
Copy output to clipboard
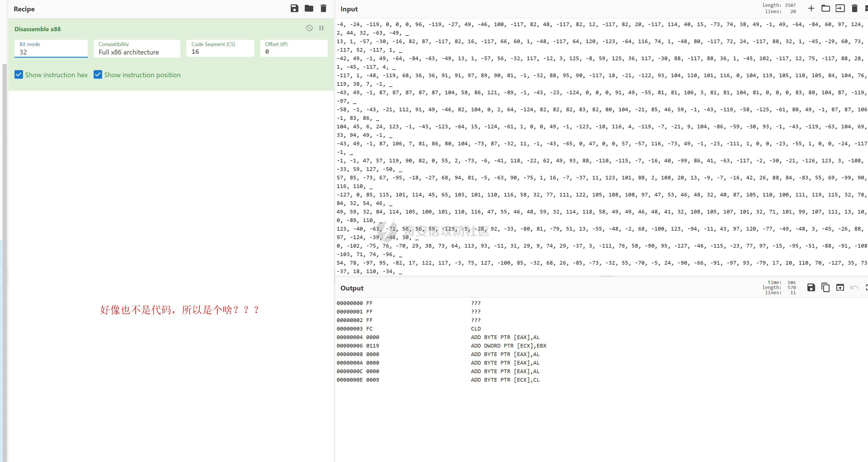point(825,287)
